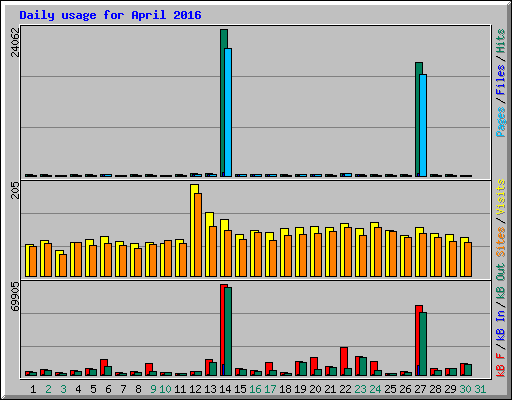Click the 69905 y-axis maximum label
The width and height of the screenshot is (512, 400).
[x=15, y=296]
